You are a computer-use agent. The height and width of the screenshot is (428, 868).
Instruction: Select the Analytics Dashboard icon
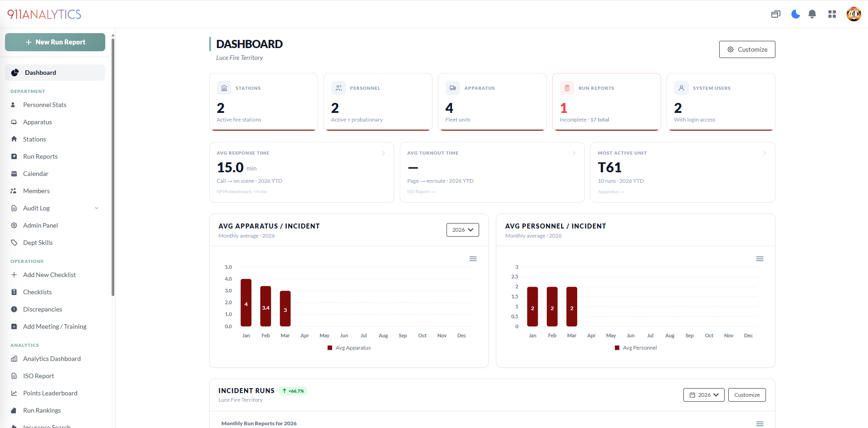15,359
